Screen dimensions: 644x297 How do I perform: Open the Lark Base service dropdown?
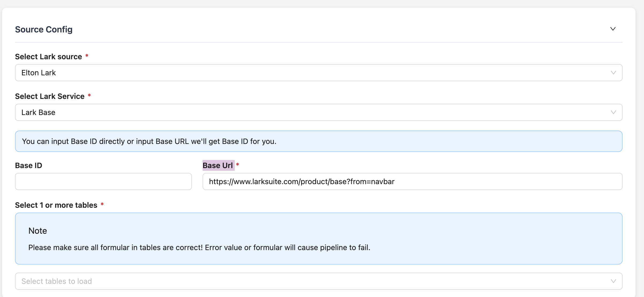click(319, 112)
